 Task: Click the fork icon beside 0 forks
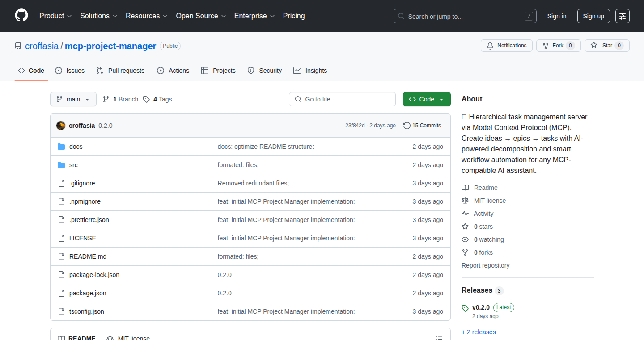point(465,252)
